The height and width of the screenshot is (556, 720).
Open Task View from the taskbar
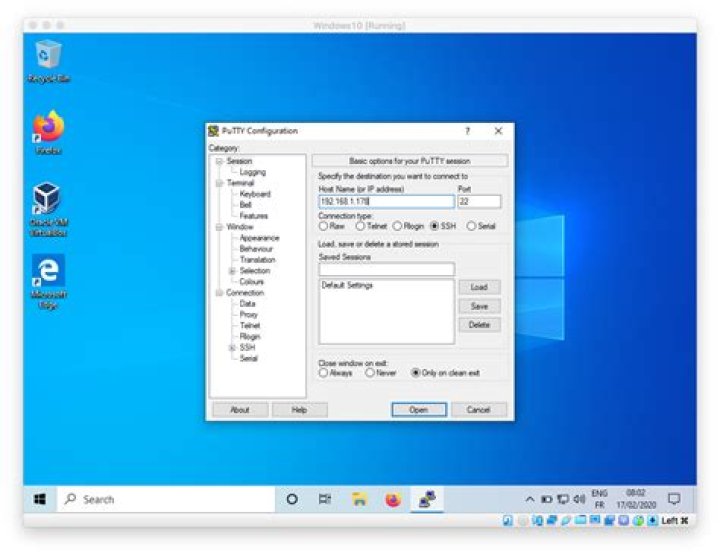tap(325, 499)
